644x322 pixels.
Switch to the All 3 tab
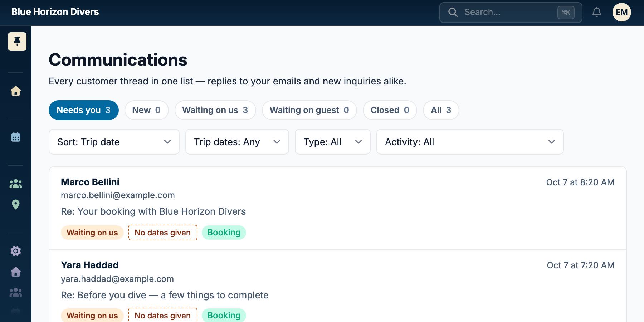441,110
